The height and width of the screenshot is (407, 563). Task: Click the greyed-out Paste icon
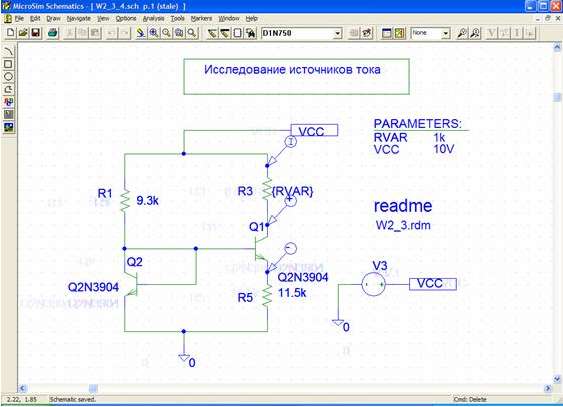point(95,33)
